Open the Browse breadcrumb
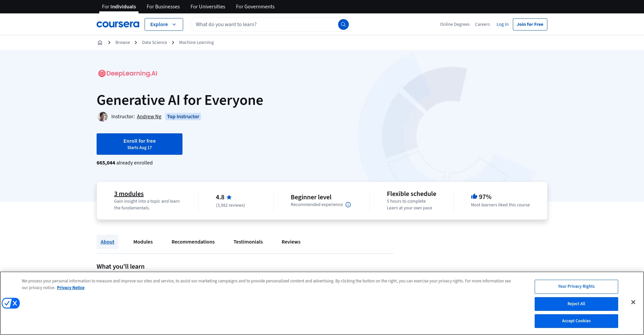Viewport: 644px width, 335px height. [122, 43]
